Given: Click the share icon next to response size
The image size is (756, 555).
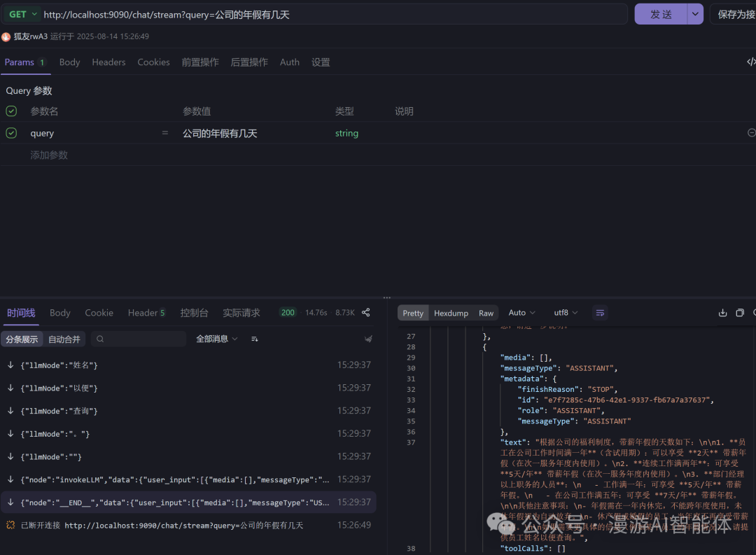Looking at the screenshot, I should click(x=365, y=312).
